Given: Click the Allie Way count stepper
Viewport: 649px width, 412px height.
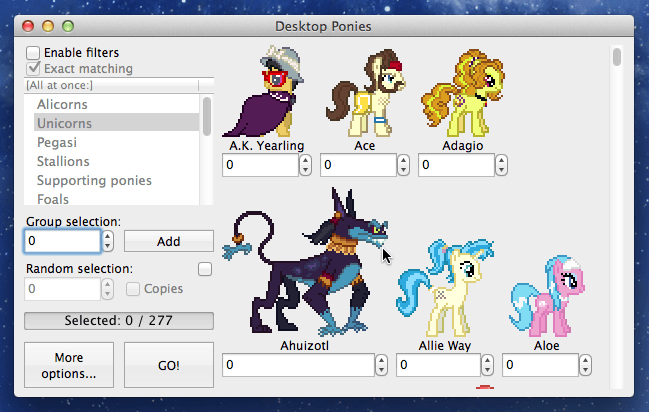Looking at the screenshot, I should pos(488,365).
